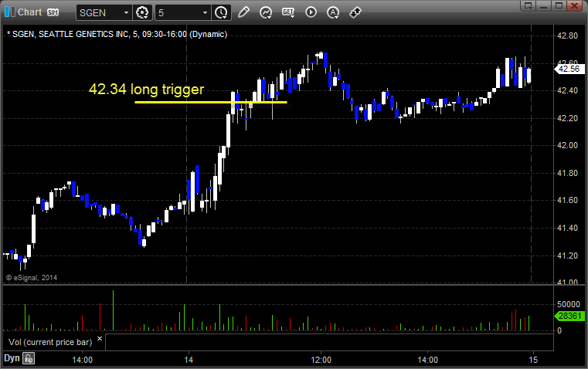Minimize the chart window
Screen dimensions: 588x369
[x=544, y=5]
